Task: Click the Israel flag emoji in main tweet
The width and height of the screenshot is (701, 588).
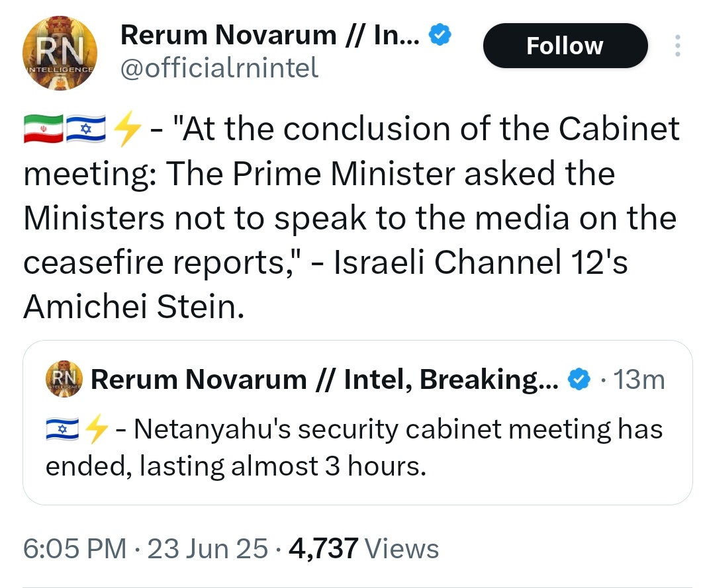Action: coord(86,129)
